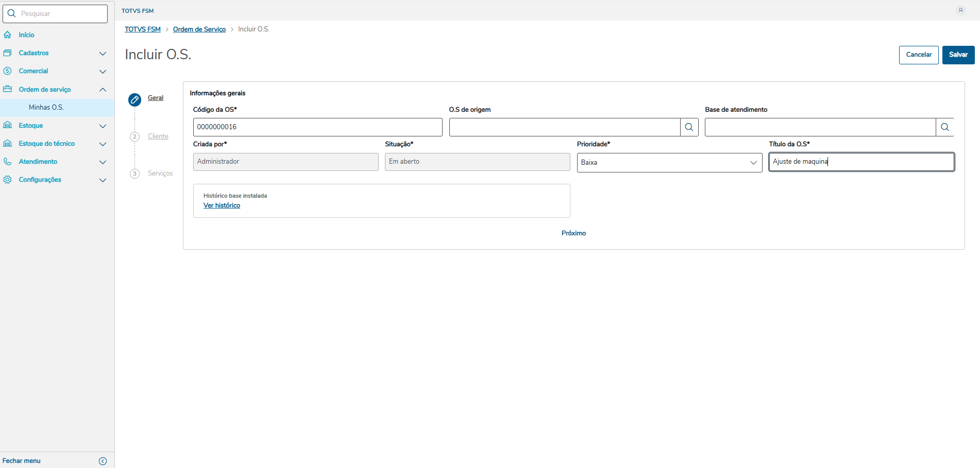Collapse the Ordem de serviço section
The height and width of the screenshot is (468, 980).
pos(103,90)
